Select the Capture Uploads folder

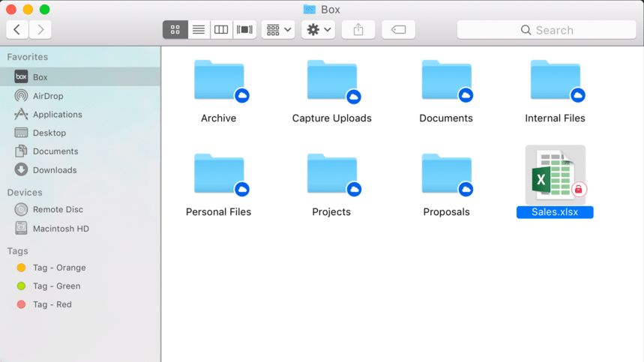pyautogui.click(x=332, y=92)
